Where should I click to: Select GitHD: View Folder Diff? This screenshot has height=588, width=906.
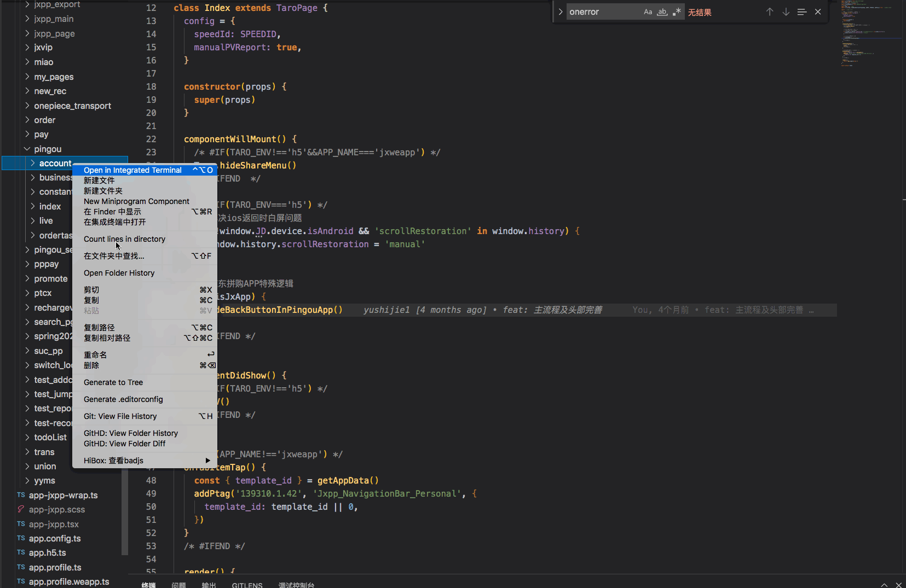[145, 444]
